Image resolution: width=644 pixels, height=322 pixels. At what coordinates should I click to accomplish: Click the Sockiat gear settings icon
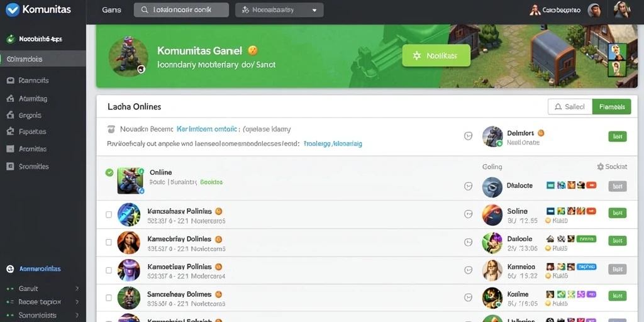click(x=601, y=167)
